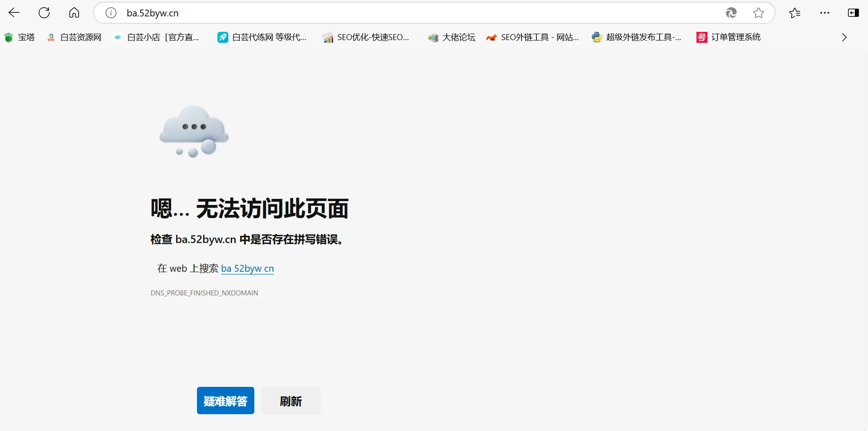Click the address bar URL field

[409, 13]
